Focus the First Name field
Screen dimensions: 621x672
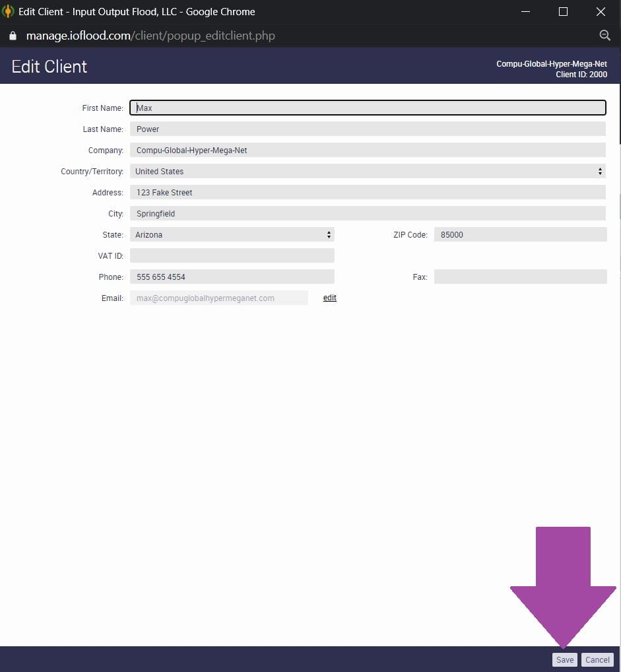[x=368, y=108]
